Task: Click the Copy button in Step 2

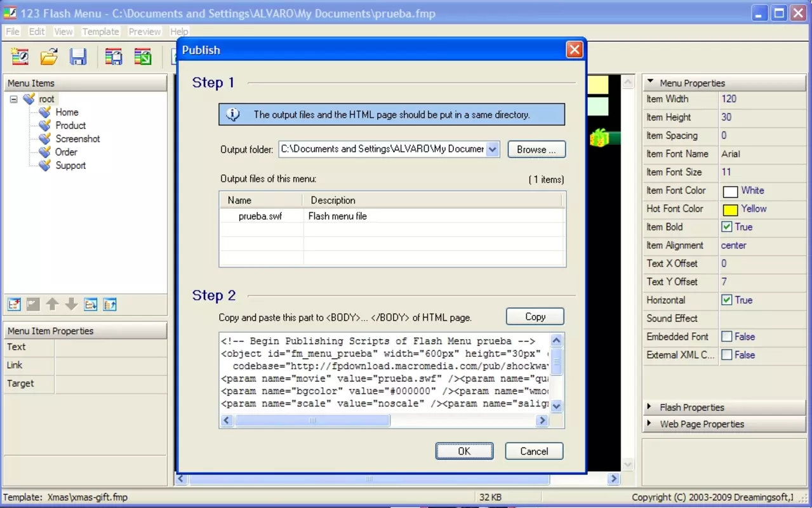Action: pyautogui.click(x=535, y=316)
